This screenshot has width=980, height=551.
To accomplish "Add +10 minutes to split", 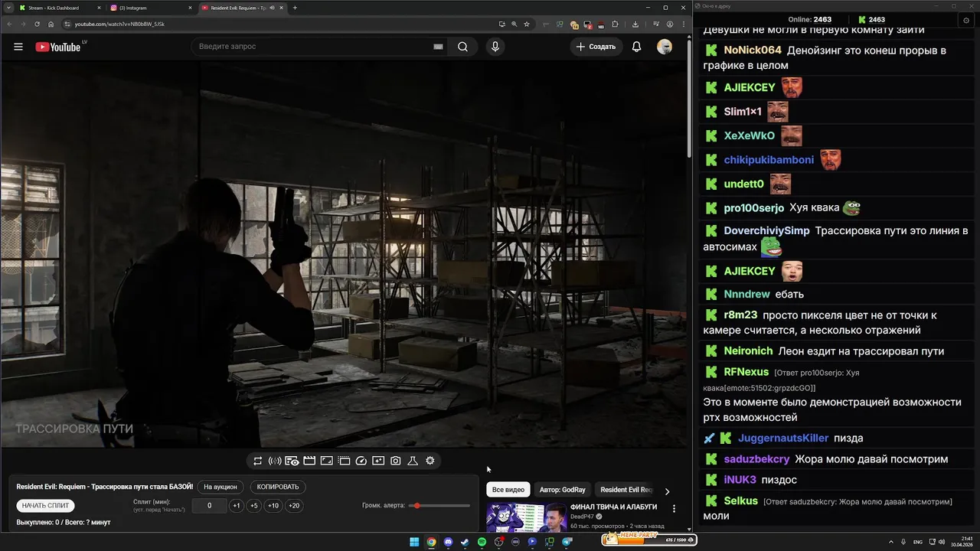I will (x=273, y=506).
